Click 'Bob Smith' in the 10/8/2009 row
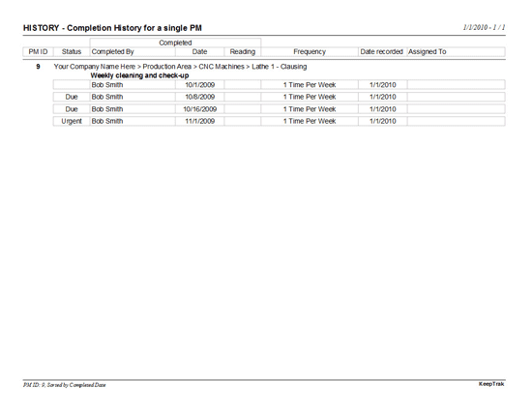 click(x=107, y=97)
